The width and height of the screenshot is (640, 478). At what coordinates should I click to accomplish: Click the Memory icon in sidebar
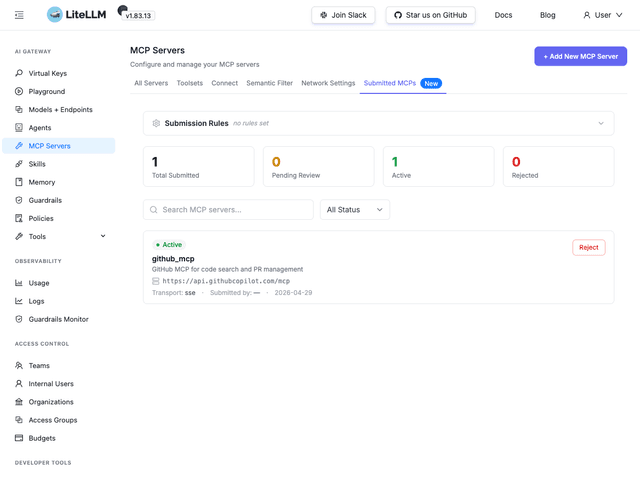pyautogui.click(x=19, y=182)
